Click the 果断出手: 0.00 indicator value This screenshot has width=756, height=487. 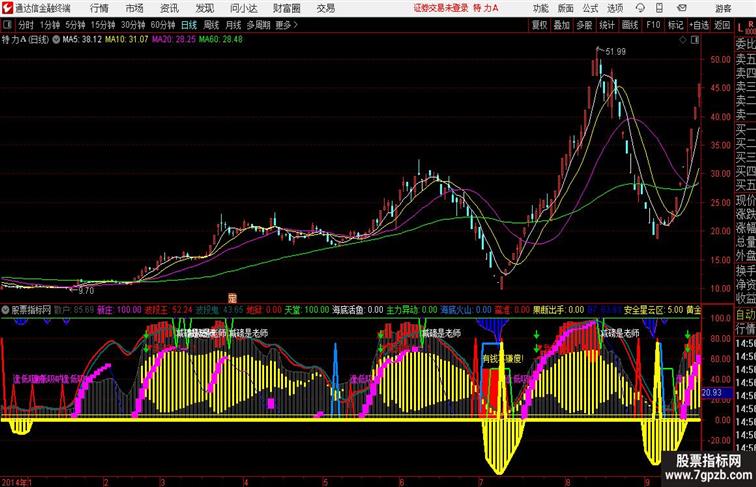coord(558,310)
